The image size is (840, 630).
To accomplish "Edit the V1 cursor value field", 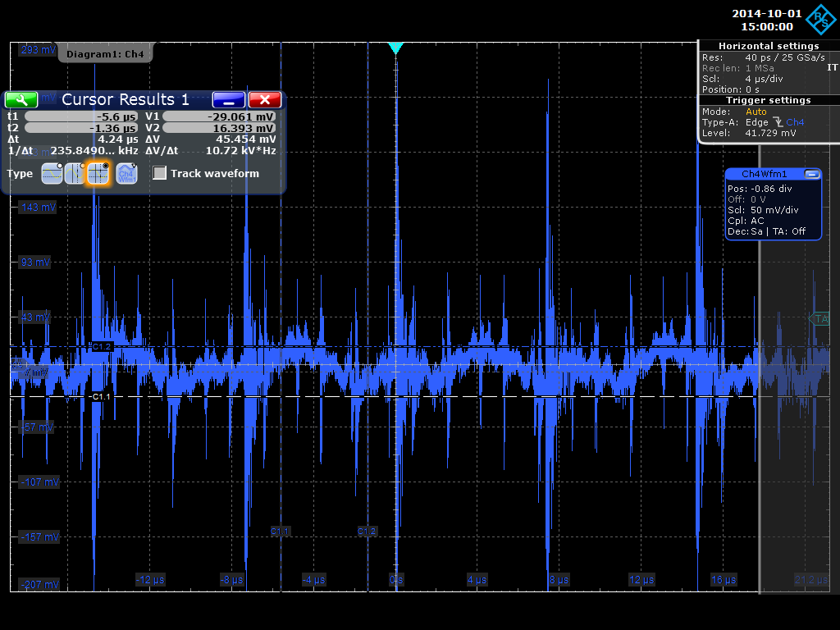I will click(219, 116).
